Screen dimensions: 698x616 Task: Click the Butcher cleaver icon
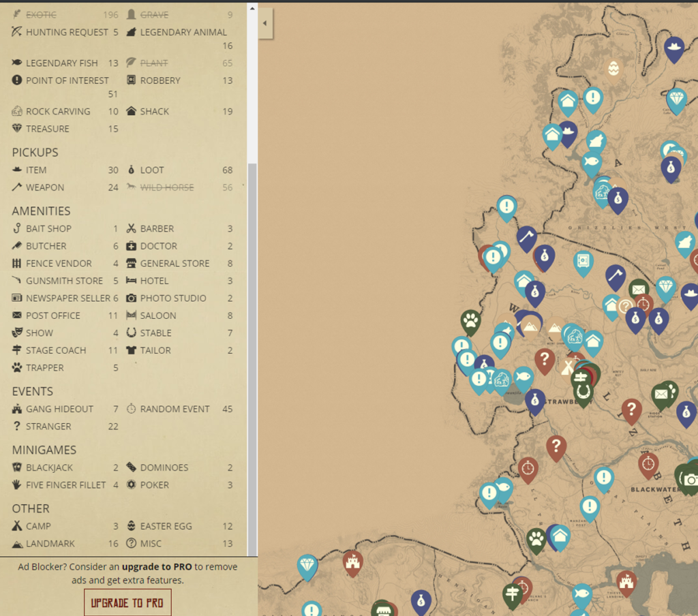pos(17,246)
